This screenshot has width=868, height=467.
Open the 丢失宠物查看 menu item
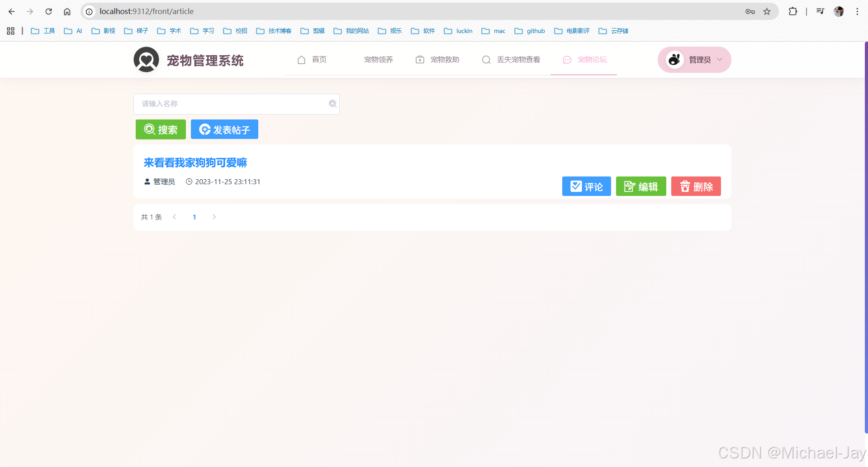click(x=511, y=60)
